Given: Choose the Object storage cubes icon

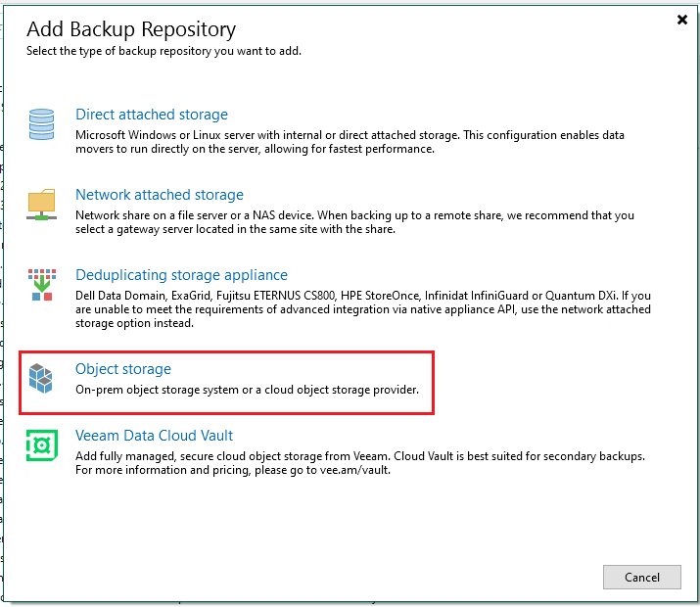Looking at the screenshot, I should coord(40,379).
